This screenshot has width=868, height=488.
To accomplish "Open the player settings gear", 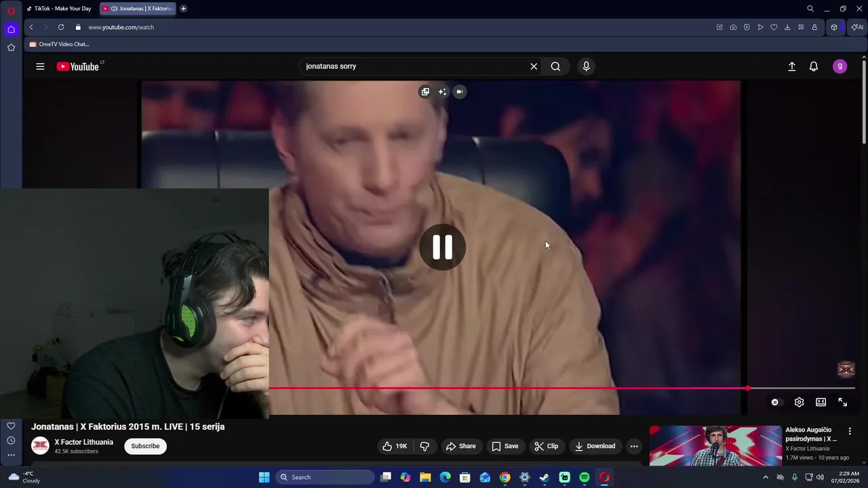I will (799, 402).
